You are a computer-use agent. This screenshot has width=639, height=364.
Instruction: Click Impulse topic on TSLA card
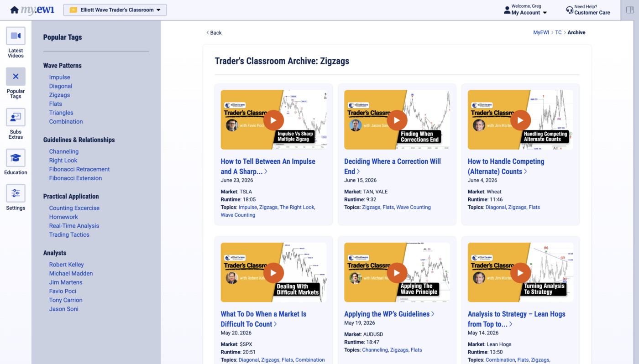247,207
